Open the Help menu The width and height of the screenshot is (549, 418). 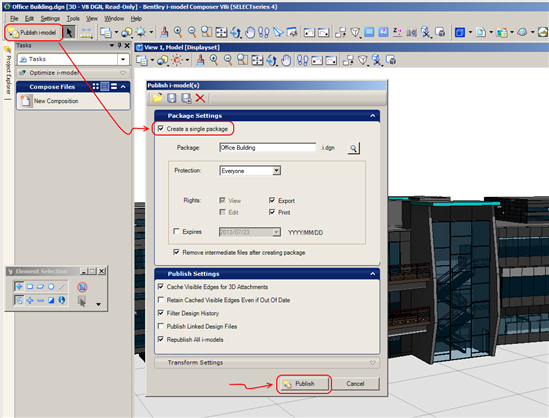click(136, 19)
